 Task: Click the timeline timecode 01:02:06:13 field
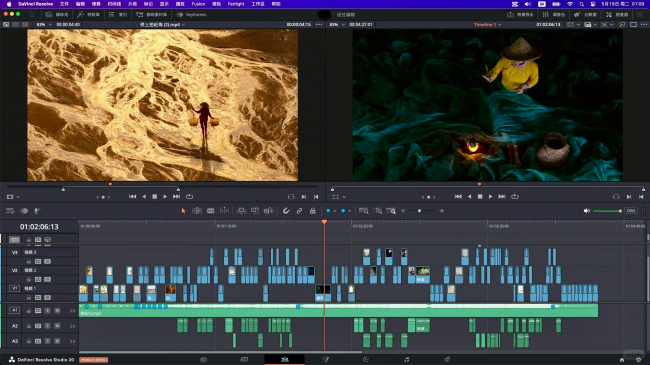tap(39, 227)
